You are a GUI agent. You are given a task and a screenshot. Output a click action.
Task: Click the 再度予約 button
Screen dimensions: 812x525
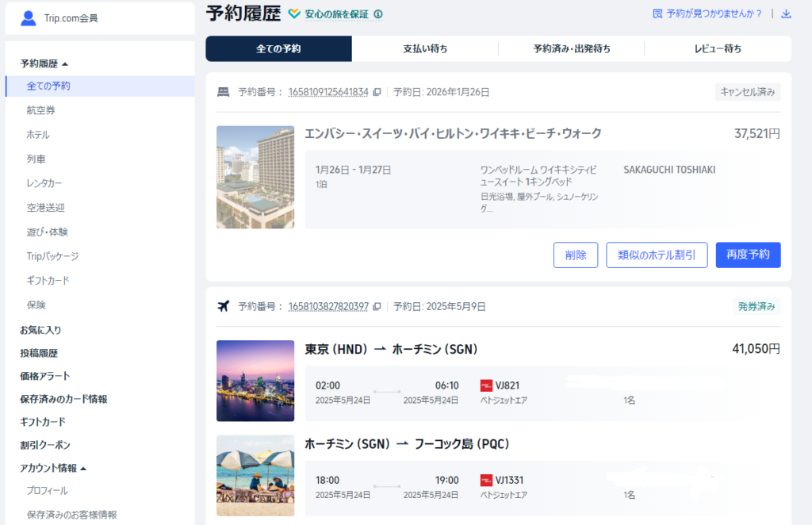[x=748, y=255]
